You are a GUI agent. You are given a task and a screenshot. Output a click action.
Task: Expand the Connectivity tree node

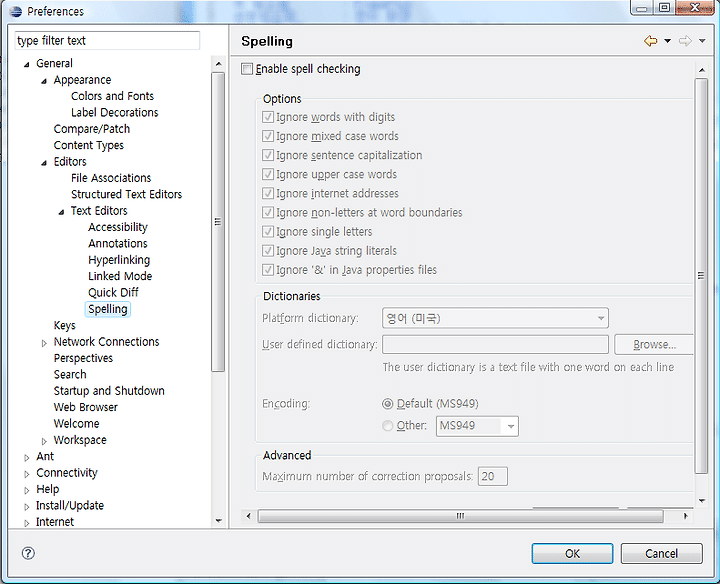(27, 474)
